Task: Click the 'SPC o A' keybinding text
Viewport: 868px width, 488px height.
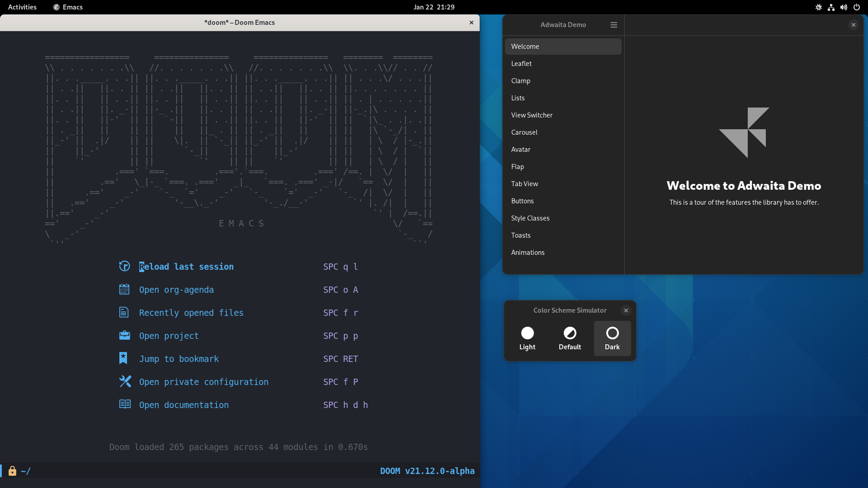Action: click(x=340, y=290)
